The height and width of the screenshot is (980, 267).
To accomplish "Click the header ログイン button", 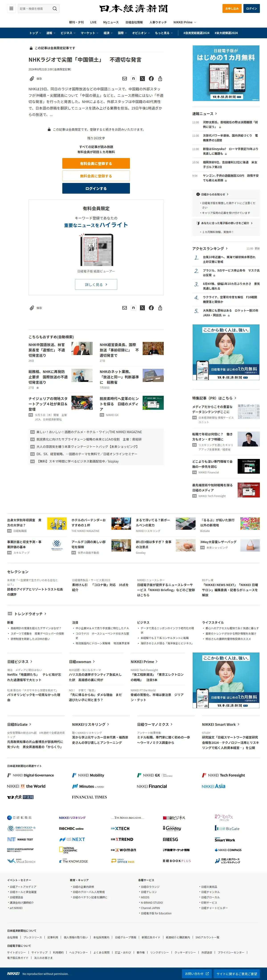I will 251,8.
